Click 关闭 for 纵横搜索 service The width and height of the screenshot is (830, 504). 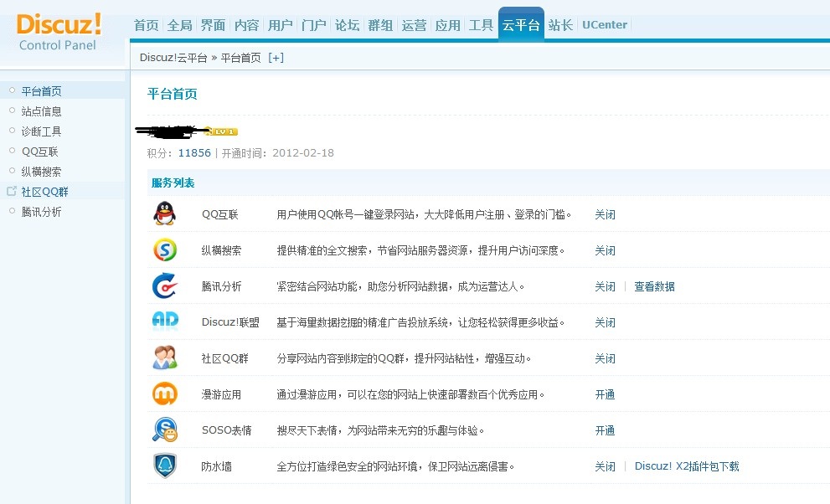pyautogui.click(x=605, y=250)
